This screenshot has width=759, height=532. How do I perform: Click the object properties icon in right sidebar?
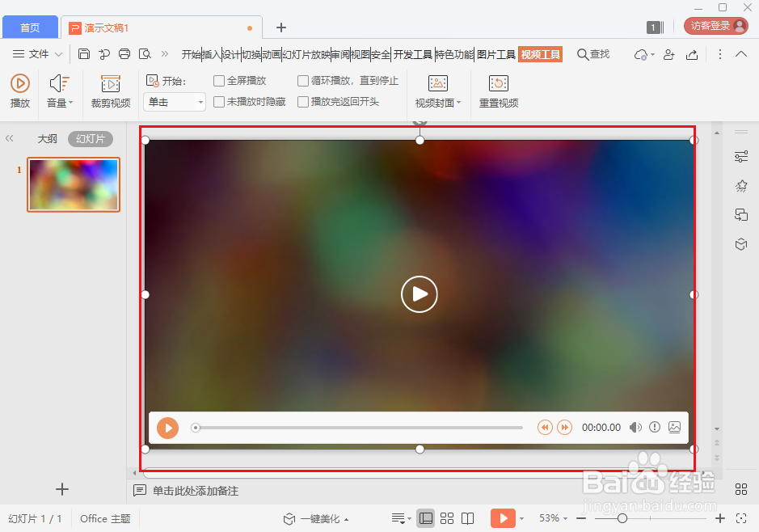(x=741, y=158)
